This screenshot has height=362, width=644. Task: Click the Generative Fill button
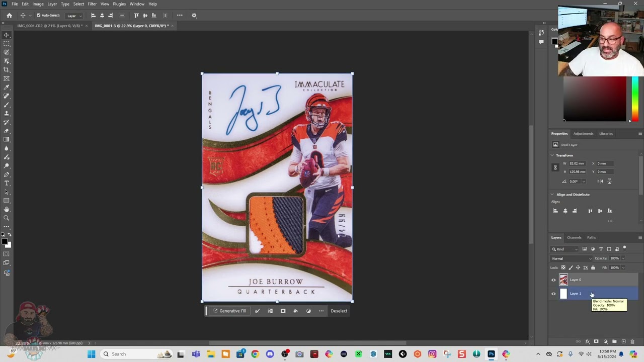(x=230, y=311)
